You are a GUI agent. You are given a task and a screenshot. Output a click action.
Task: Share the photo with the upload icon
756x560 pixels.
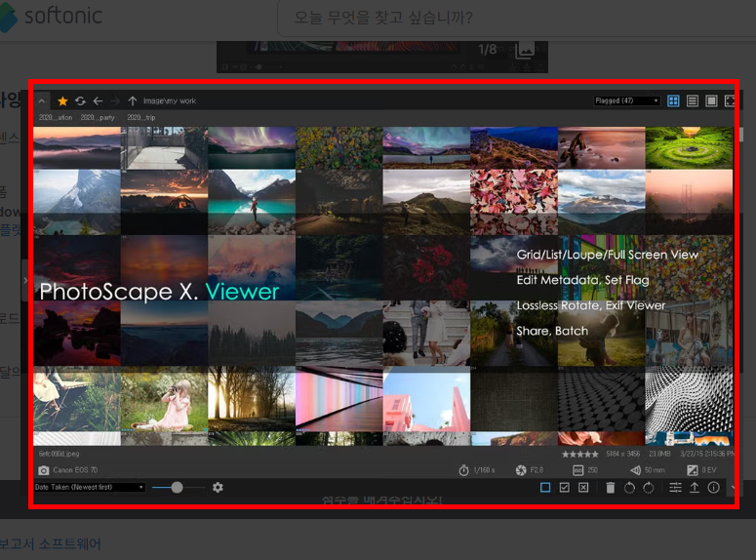tap(695, 488)
